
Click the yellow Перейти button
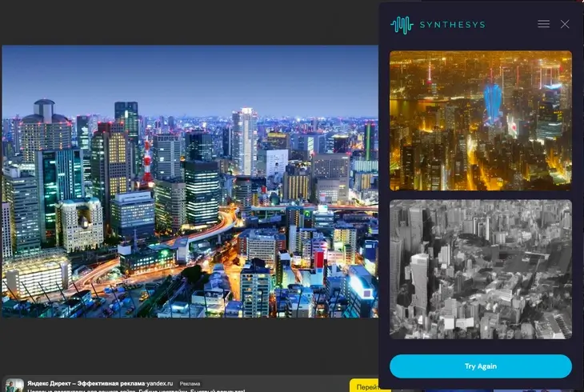click(364, 386)
